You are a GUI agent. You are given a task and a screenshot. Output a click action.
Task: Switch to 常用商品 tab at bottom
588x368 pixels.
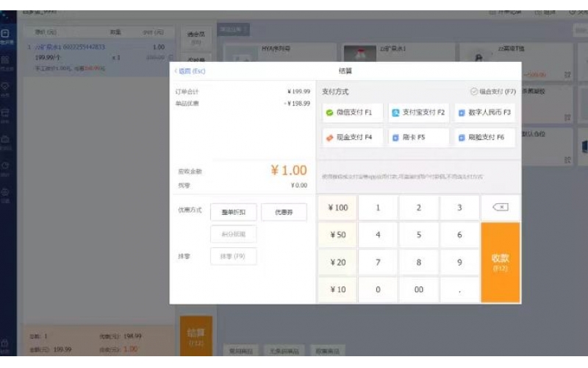241,351
